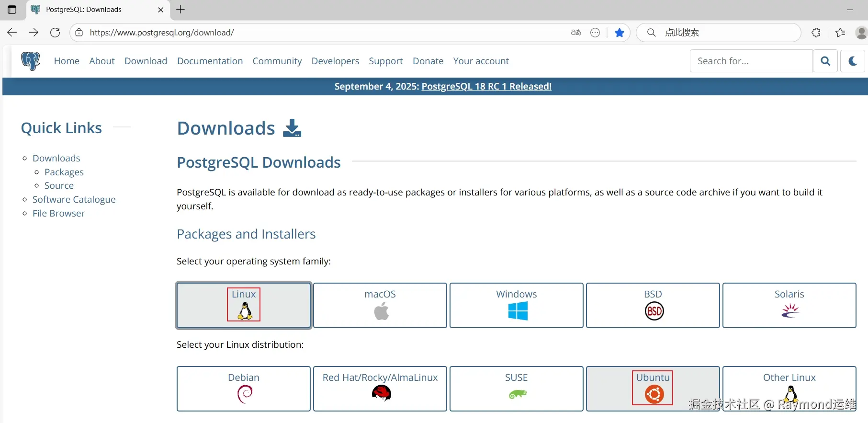Click the blue favorite star icon
Screen dimensions: 868x423
(620, 33)
